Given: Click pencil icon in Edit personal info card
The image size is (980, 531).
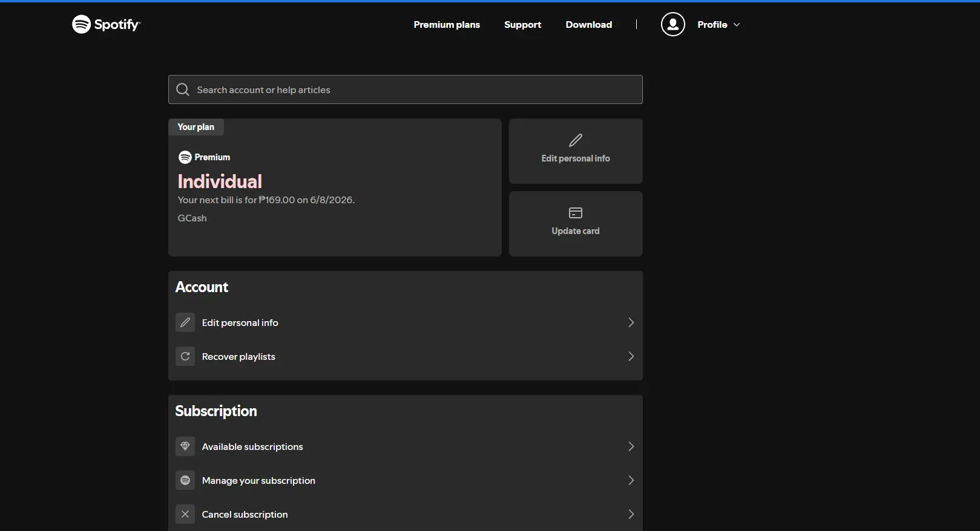Looking at the screenshot, I should (x=576, y=140).
